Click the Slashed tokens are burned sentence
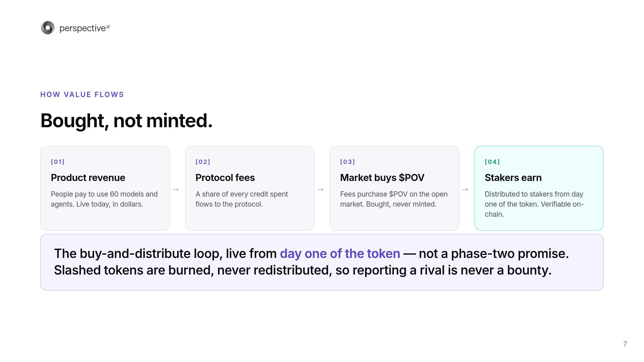Image resolution: width=644 pixels, height=362 pixels. [x=302, y=270]
